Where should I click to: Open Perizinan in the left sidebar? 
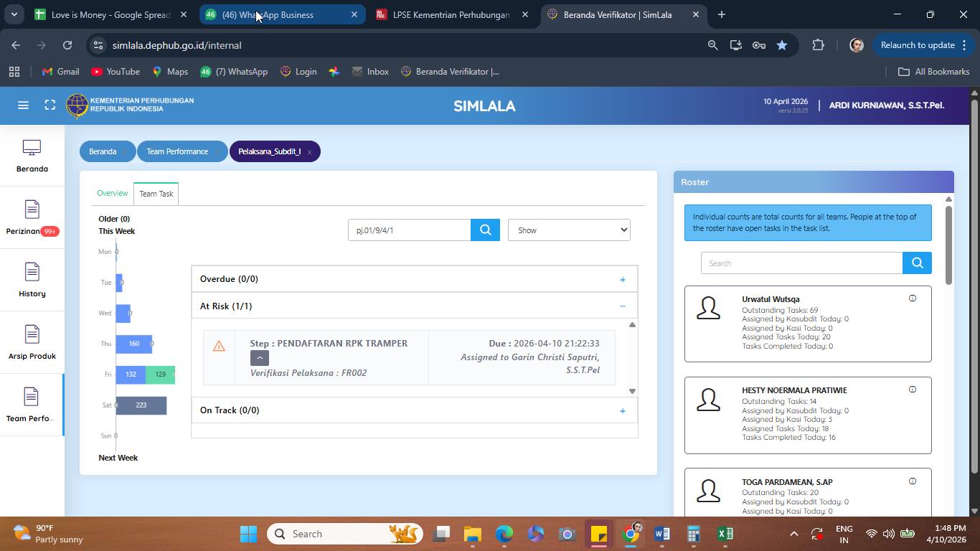(32, 219)
